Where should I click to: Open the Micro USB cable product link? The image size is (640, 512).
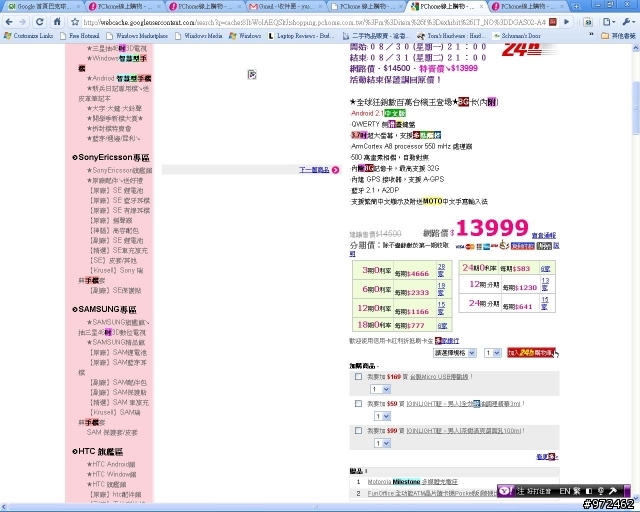[x=439, y=376]
